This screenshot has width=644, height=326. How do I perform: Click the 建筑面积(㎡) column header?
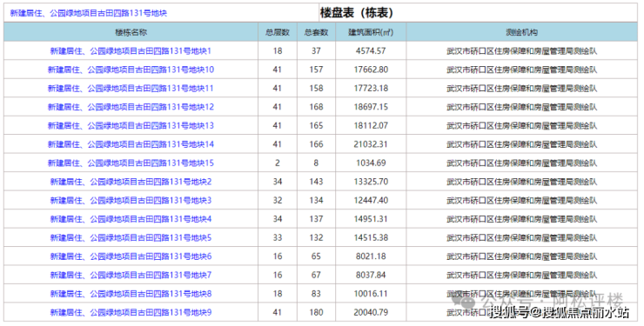(x=371, y=32)
